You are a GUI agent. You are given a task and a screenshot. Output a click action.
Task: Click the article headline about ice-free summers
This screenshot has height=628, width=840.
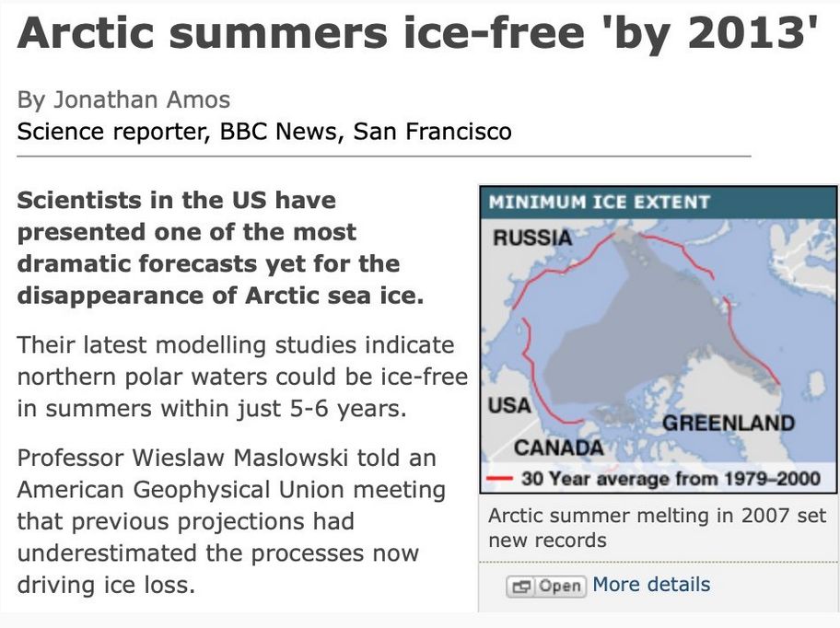417,35
